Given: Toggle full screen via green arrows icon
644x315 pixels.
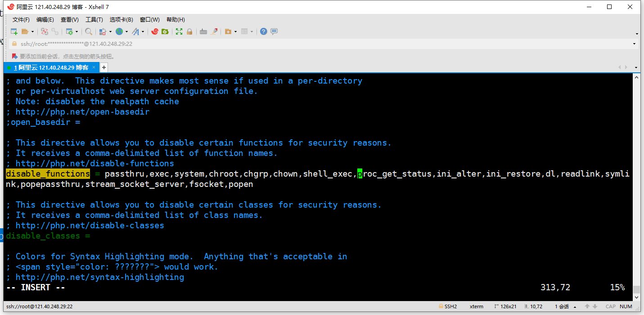Looking at the screenshot, I should pyautogui.click(x=179, y=31).
